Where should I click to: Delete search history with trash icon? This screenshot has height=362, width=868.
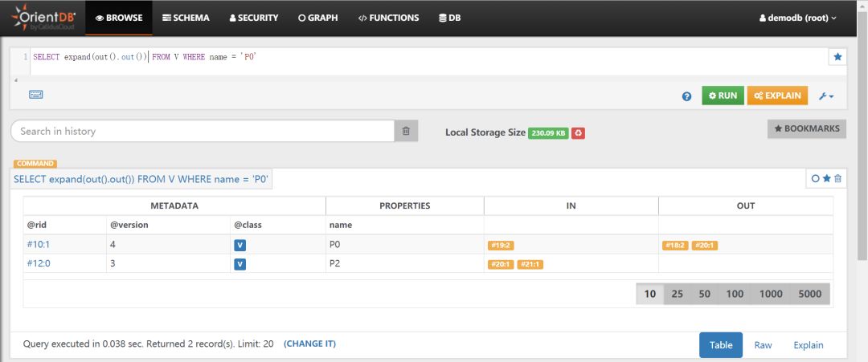406,131
